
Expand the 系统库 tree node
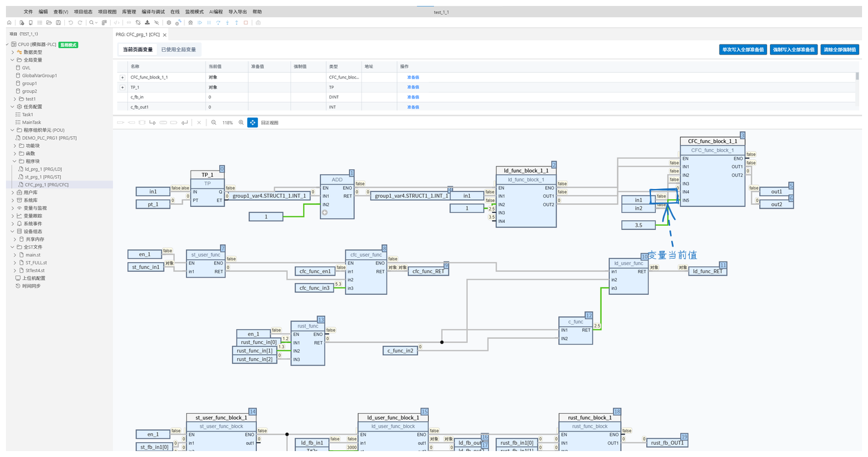click(13, 200)
